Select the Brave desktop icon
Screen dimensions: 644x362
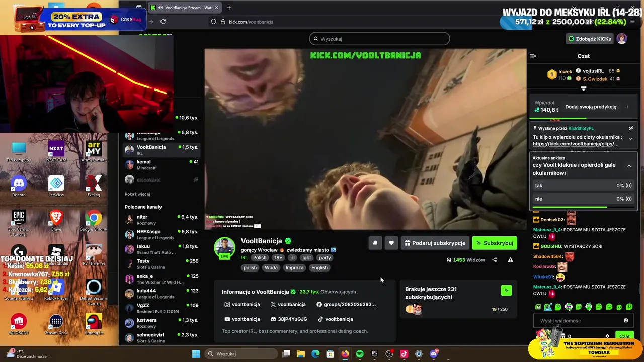tap(56, 220)
